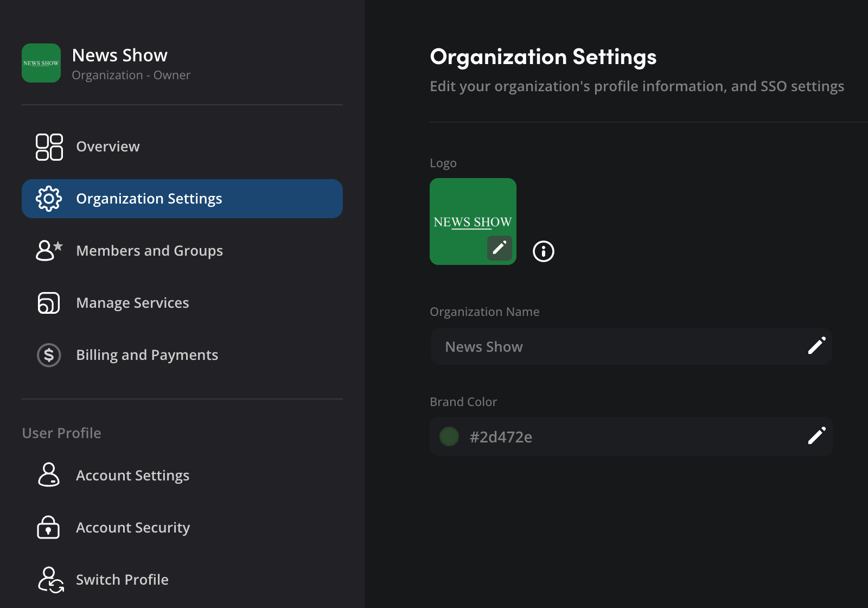The image size is (868, 608).
Task: Click the #2d472e color value
Action: coord(501,437)
